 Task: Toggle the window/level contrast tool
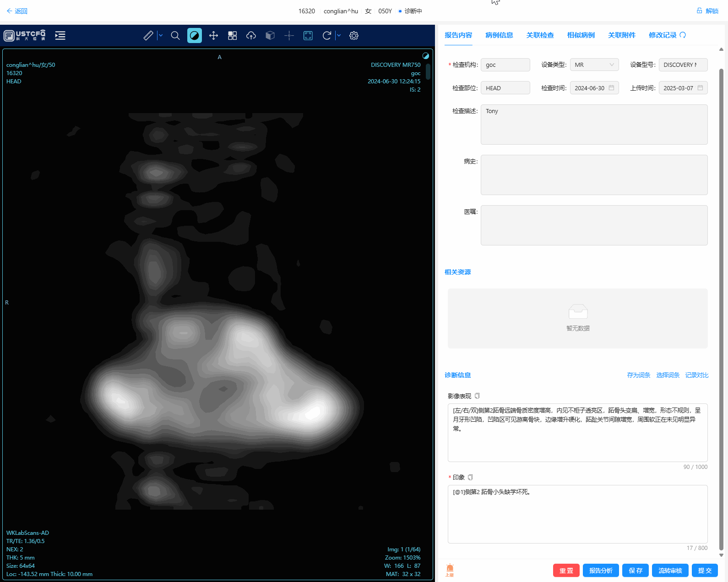[x=195, y=35]
